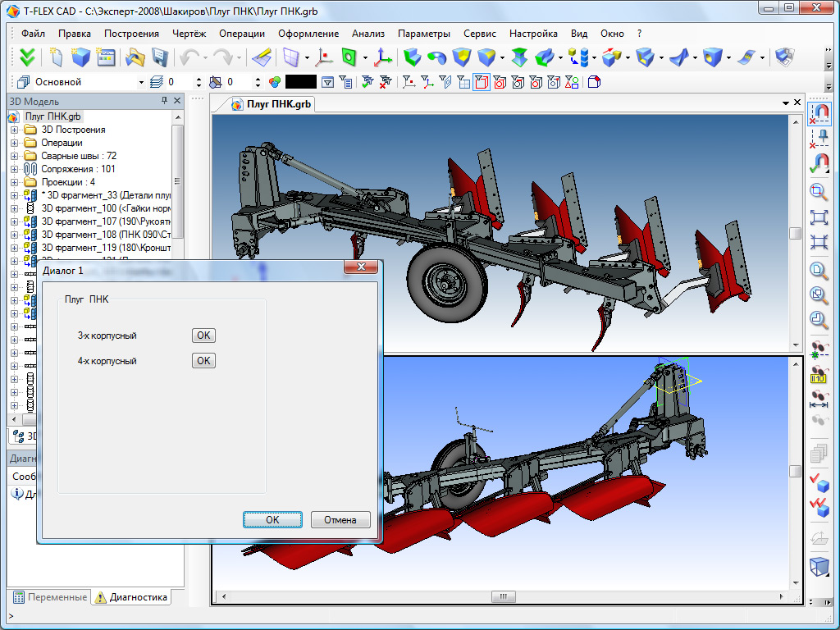Screen dimensions: 840x630
Task: Click the glasses icon with green star
Action: pyautogui.click(x=819, y=349)
